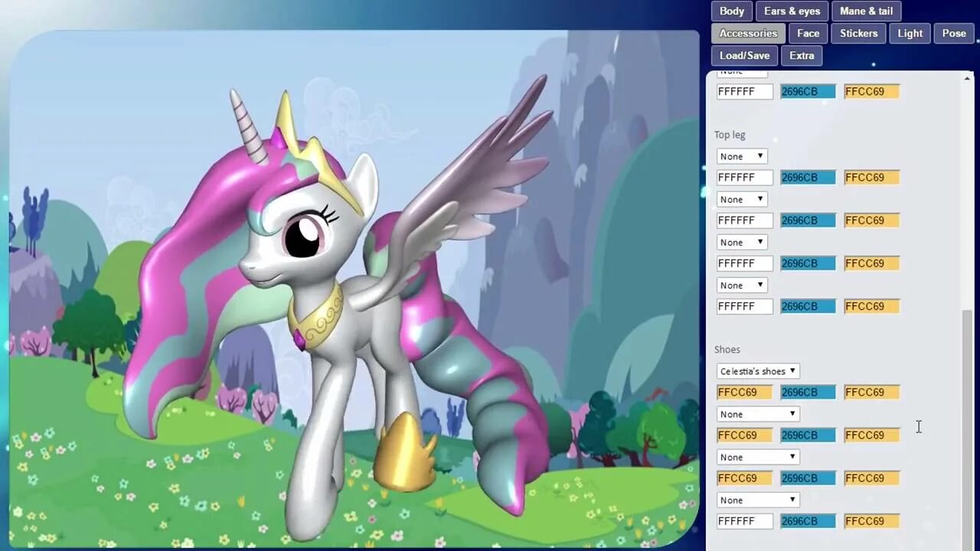Open the Body tab
Viewport: 980px width, 551px height.
(731, 11)
